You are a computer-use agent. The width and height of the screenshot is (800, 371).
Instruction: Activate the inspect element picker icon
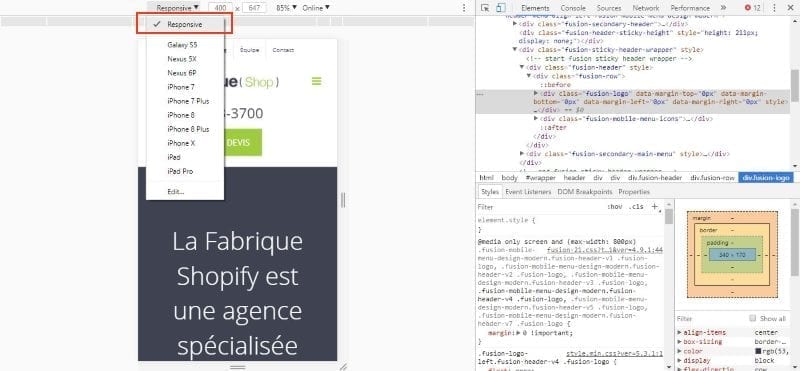tap(485, 8)
